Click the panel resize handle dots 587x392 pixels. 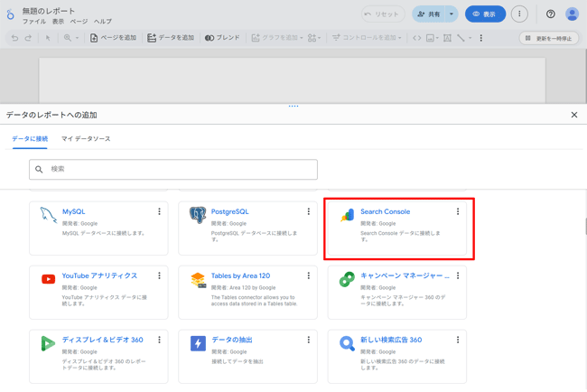pyautogui.click(x=293, y=106)
